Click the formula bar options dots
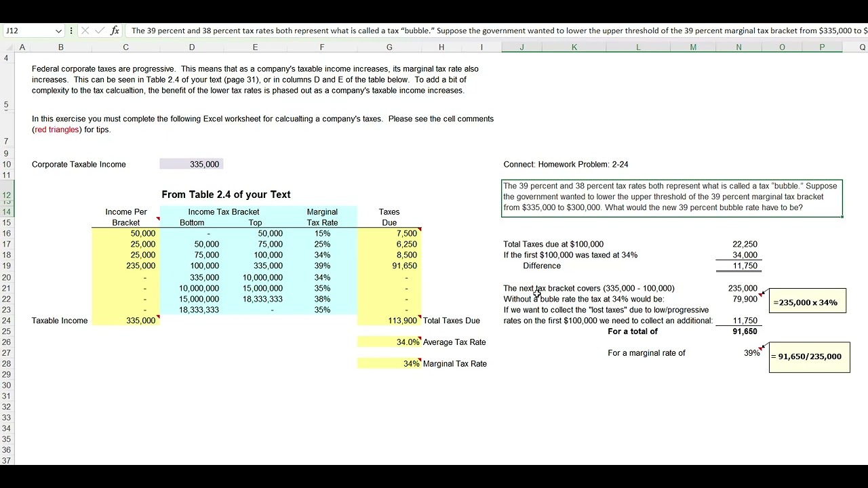868x488 pixels. [x=71, y=30]
